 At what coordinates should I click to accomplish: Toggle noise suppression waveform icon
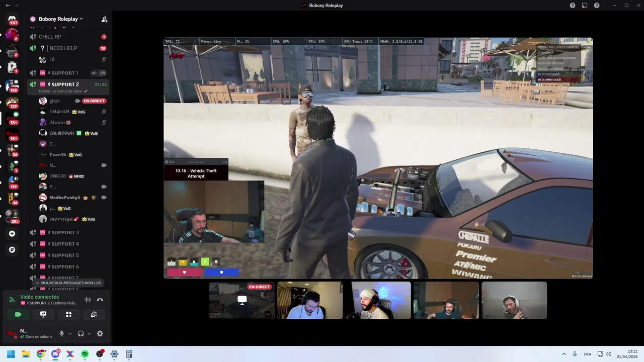(88, 300)
